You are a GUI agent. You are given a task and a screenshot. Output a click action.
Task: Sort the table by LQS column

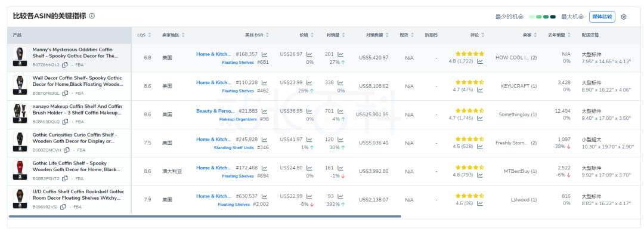coord(144,35)
